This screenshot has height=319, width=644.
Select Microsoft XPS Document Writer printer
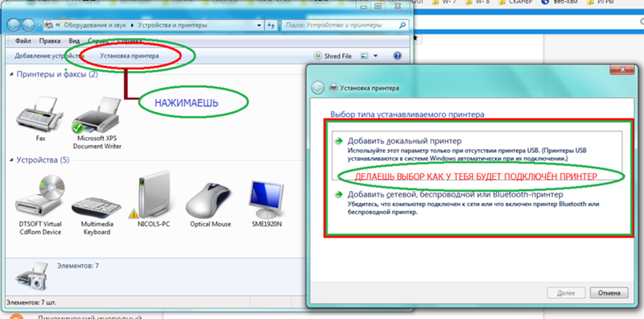click(x=97, y=122)
